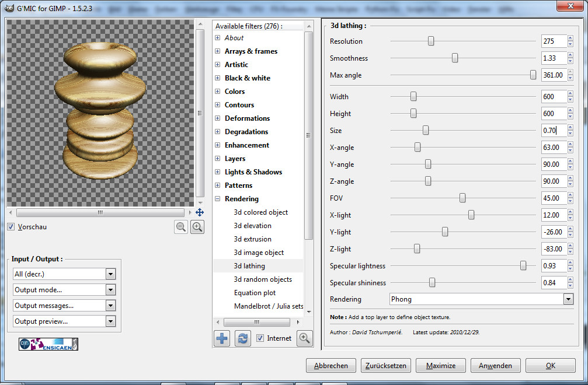Expand the Artistic filter category

point(217,64)
